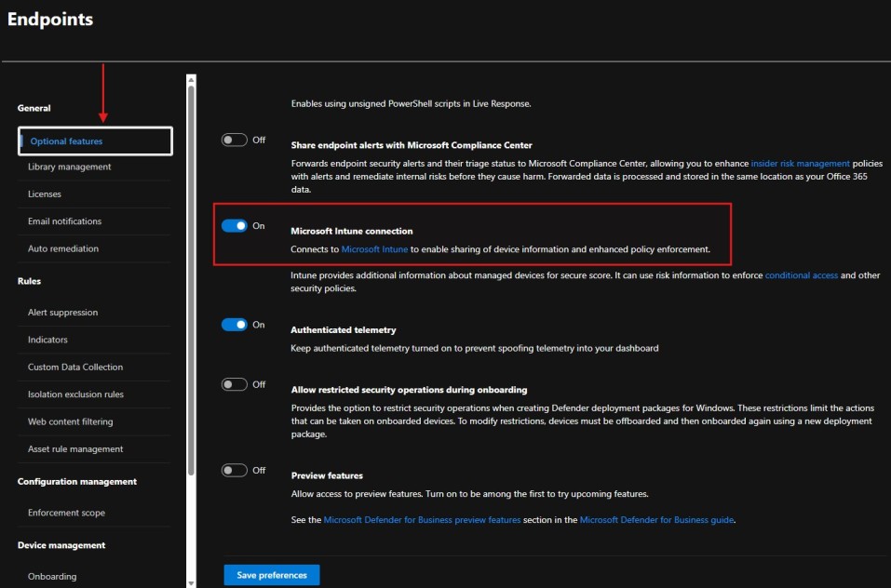Turn on the Preview features toggle

click(x=234, y=470)
